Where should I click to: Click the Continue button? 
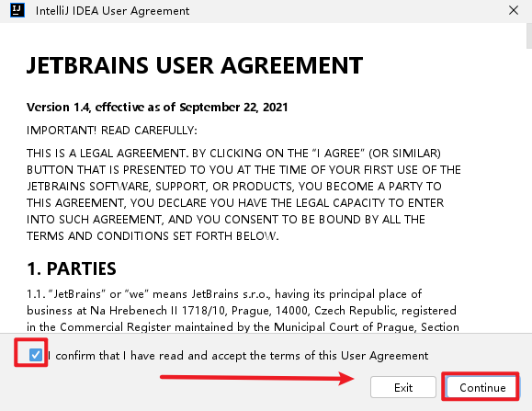pos(482,387)
